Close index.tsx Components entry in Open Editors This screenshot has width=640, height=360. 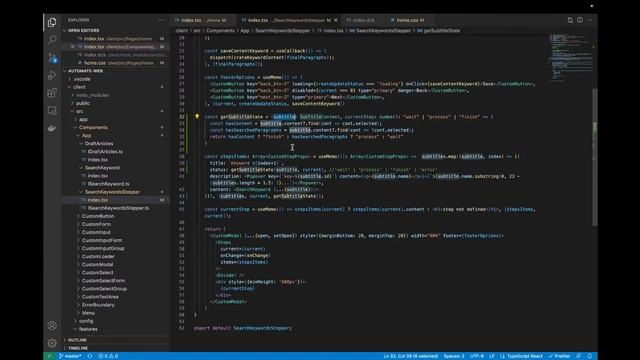point(73,47)
